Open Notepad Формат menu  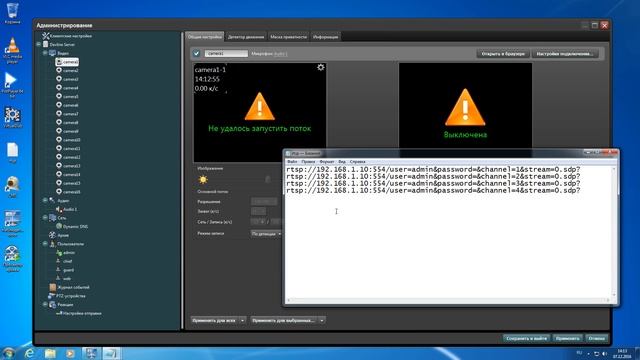(x=327, y=162)
